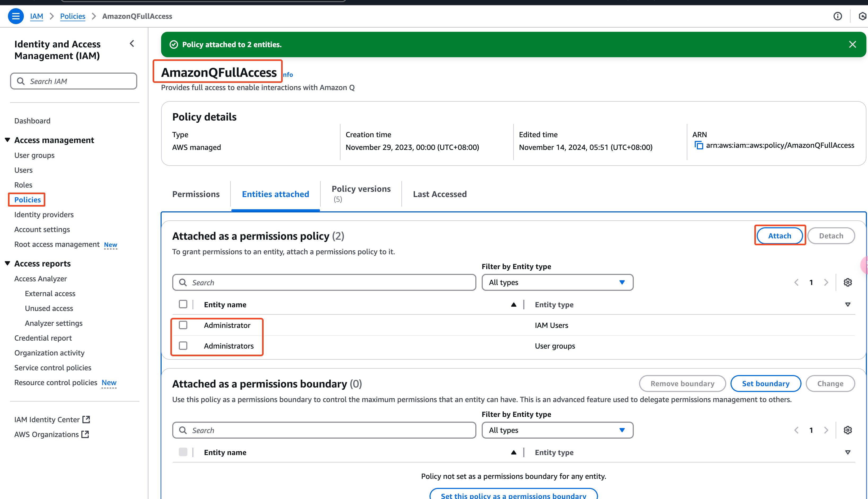Open External access in the sidebar
Image resolution: width=868 pixels, height=499 pixels.
(50, 293)
